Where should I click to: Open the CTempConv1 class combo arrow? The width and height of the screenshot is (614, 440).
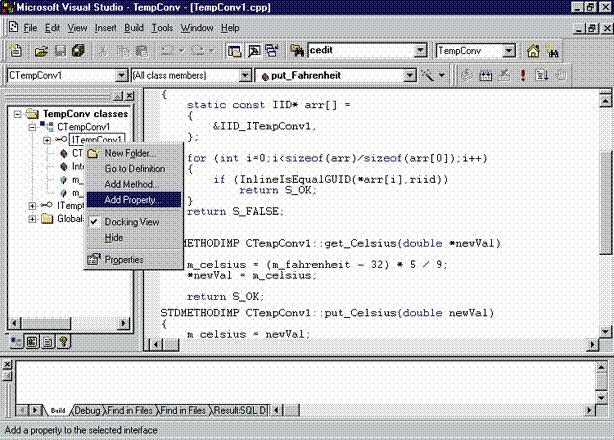[121, 75]
